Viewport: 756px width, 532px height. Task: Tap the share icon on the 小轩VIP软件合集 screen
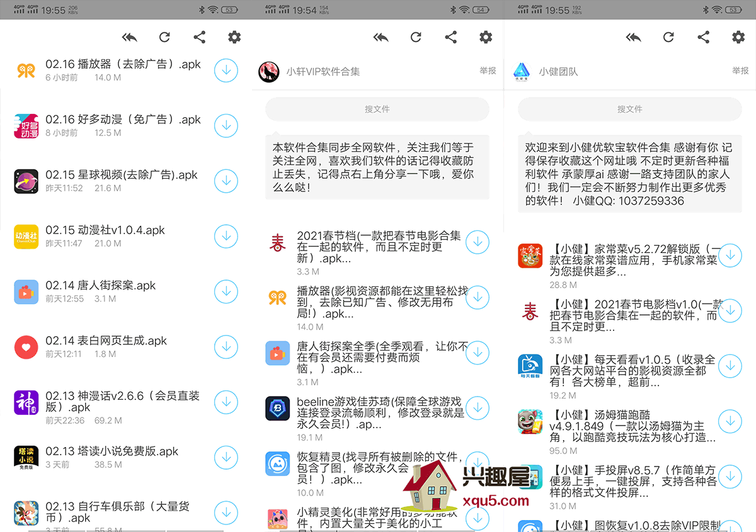tap(451, 37)
